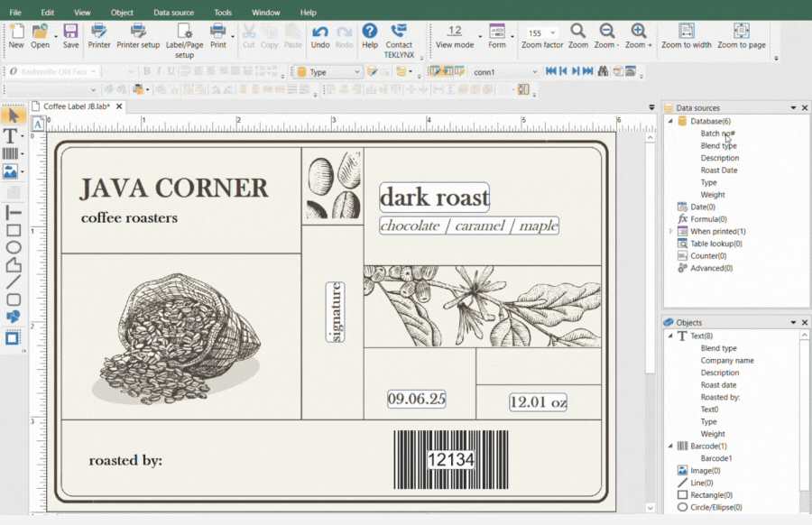
Task: Select Barcode1 in the Objects tree
Action: 715,458
